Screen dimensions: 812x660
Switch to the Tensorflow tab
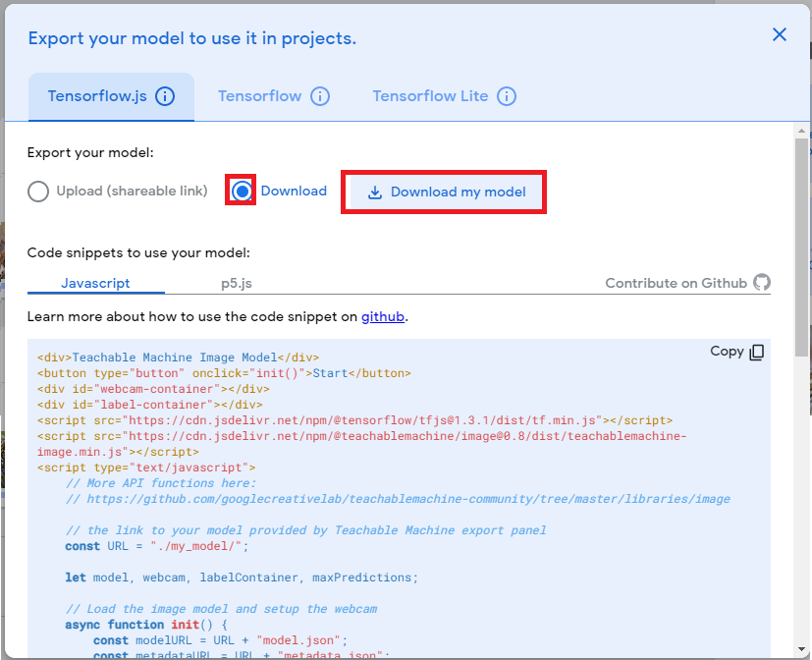tap(259, 96)
